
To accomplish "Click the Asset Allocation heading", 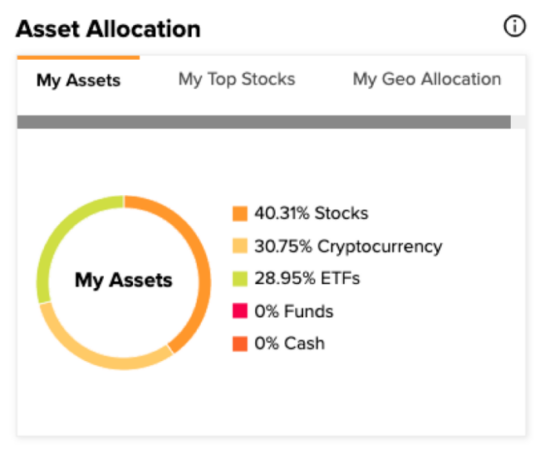I will click(108, 29).
